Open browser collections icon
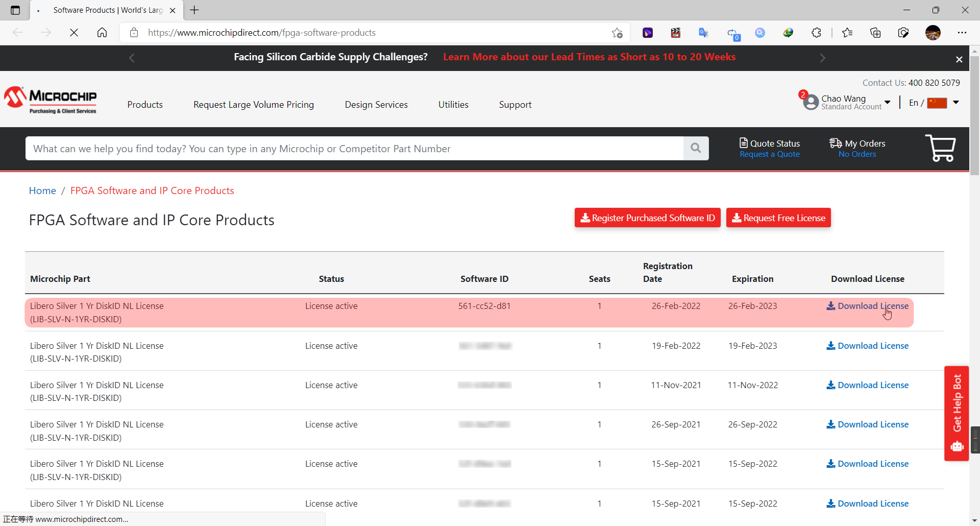Image resolution: width=980 pixels, height=526 pixels. pos(875,33)
